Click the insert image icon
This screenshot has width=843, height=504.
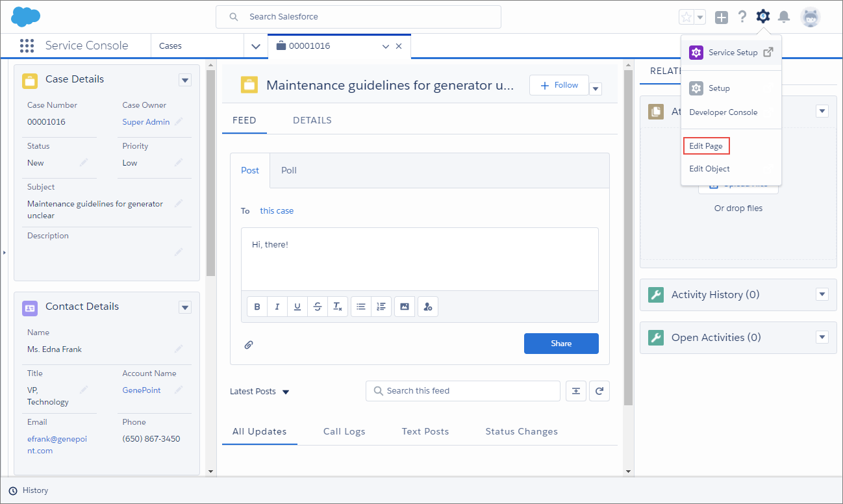[405, 307]
